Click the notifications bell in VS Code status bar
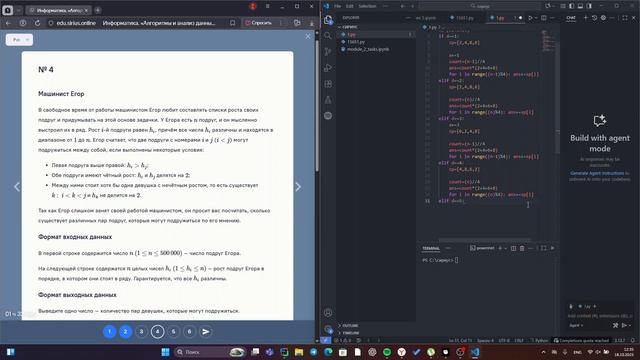Image resolution: width=640 pixels, height=360 pixels. (633, 340)
